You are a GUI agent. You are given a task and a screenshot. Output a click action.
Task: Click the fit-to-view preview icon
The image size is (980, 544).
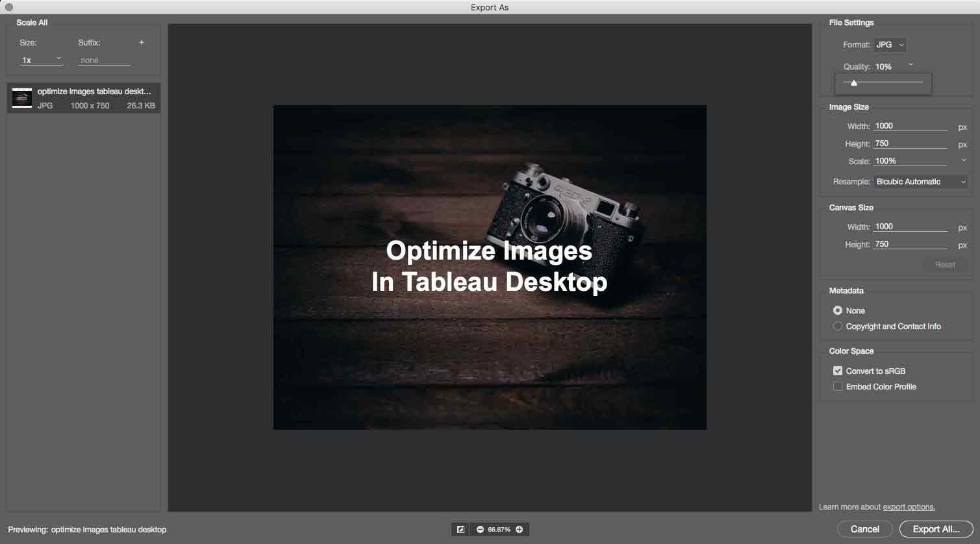(x=460, y=529)
